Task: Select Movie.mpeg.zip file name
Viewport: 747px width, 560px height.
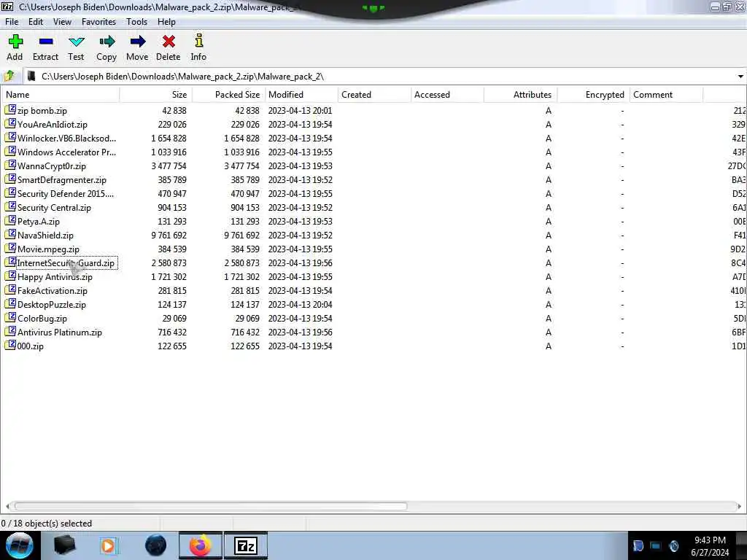Action: (x=49, y=249)
